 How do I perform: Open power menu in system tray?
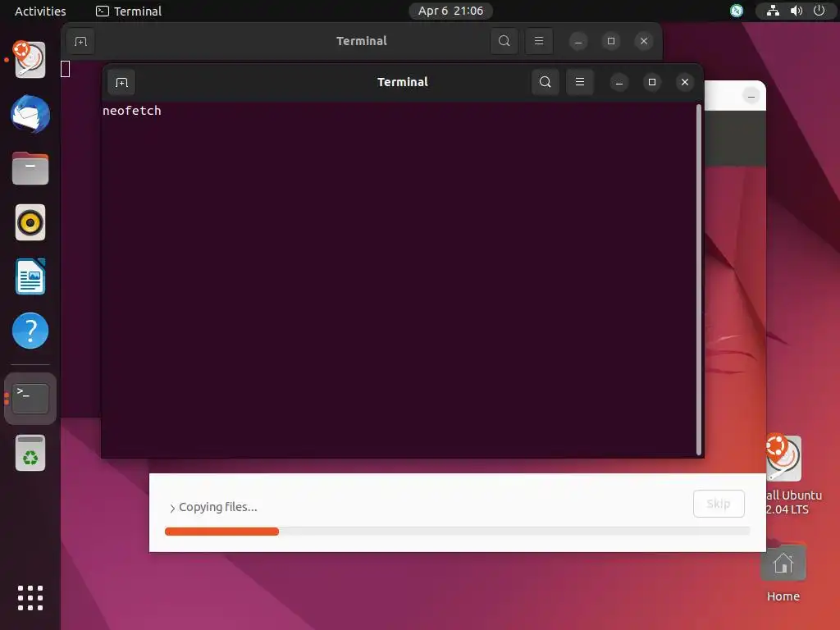coord(819,11)
